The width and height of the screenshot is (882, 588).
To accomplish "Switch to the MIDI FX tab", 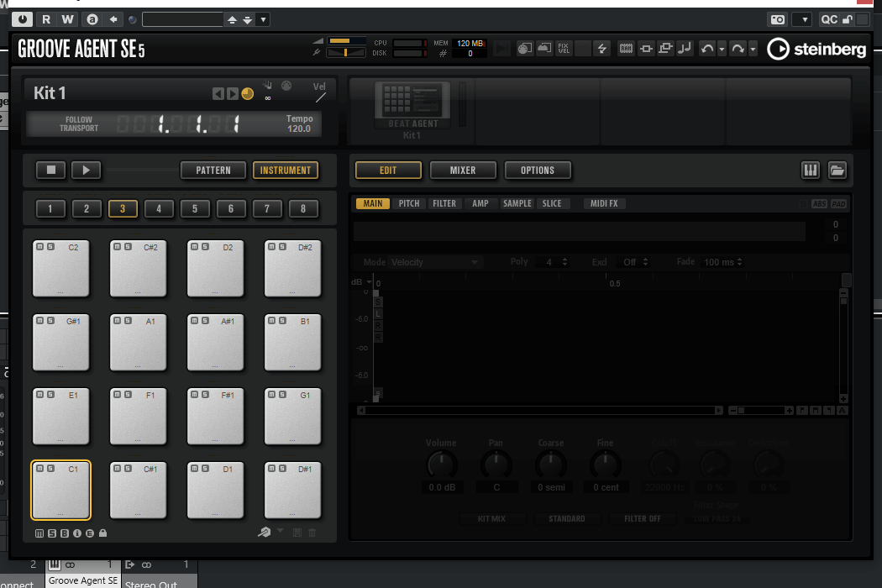I will point(604,203).
